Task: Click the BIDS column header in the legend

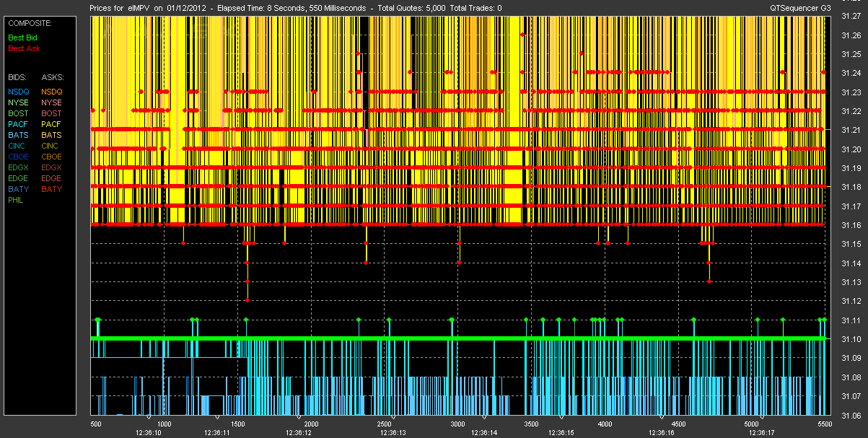Action: (17, 76)
